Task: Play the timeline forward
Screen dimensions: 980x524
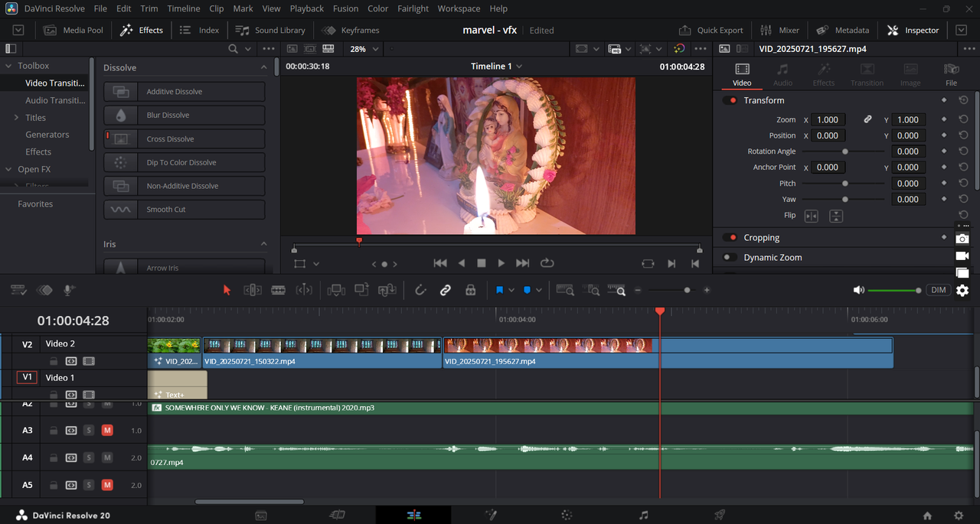Action: 501,263
